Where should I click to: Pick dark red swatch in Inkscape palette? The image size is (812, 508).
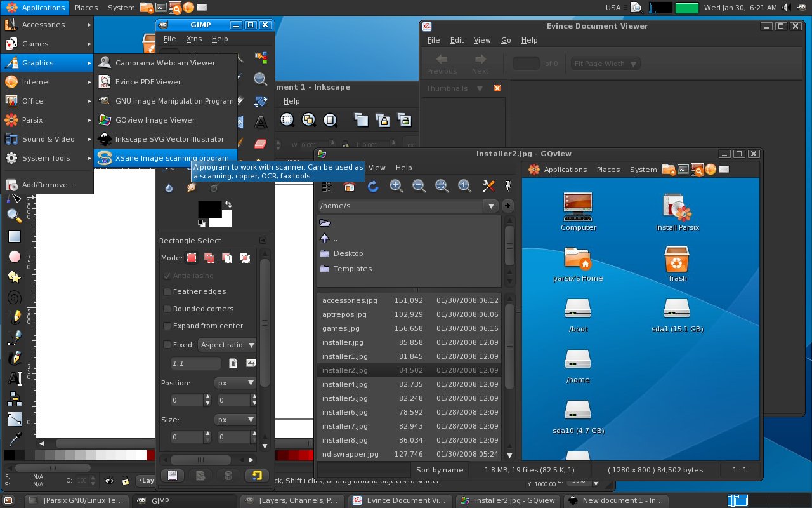coord(150,455)
